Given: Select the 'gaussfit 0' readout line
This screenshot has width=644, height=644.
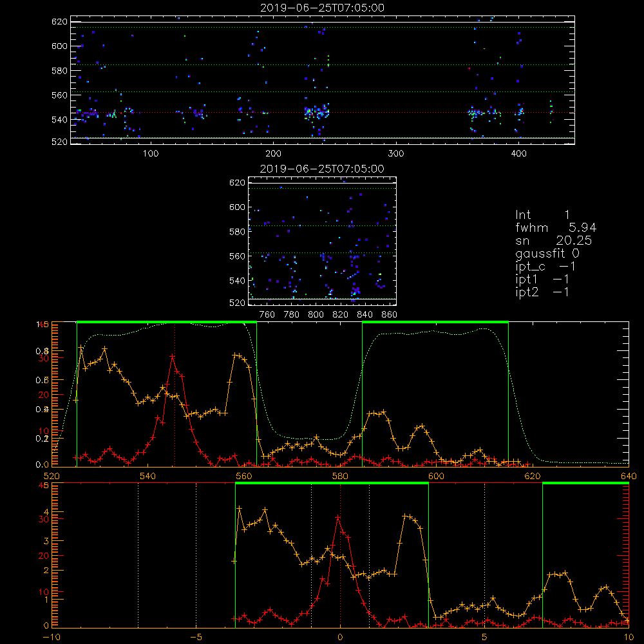Looking at the screenshot, I should tap(547, 253).
